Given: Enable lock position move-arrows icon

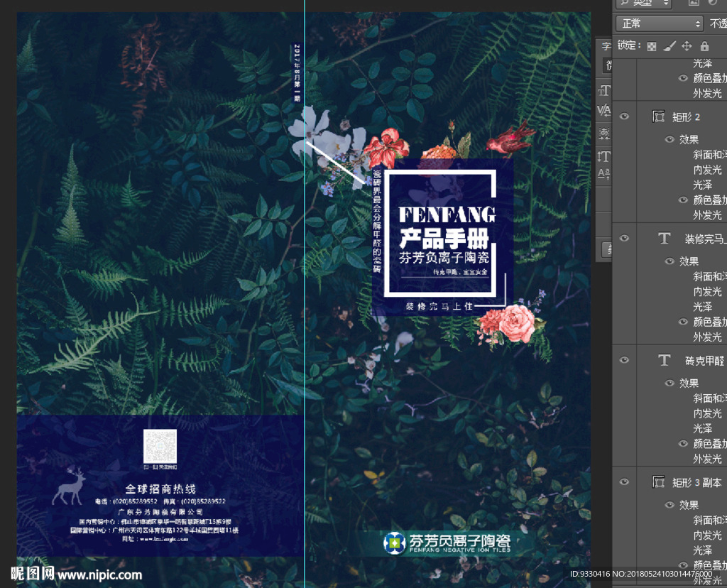Looking at the screenshot, I should pyautogui.click(x=687, y=46).
